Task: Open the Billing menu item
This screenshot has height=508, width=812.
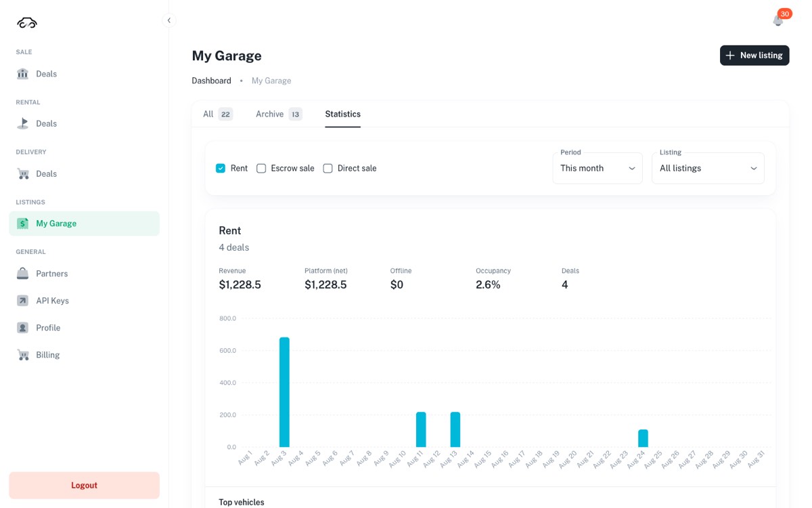Action: pyautogui.click(x=85, y=355)
